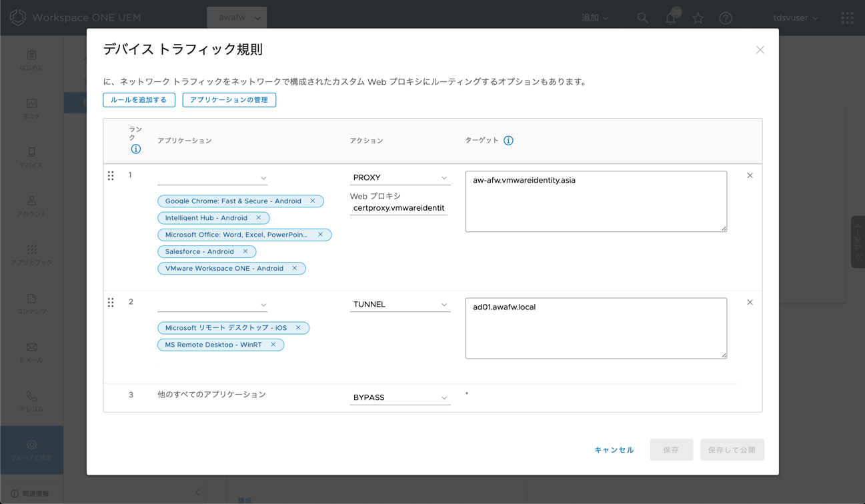Remove MS Remote Desktop - WinRT tag
This screenshot has height=504, width=865.
(x=273, y=345)
